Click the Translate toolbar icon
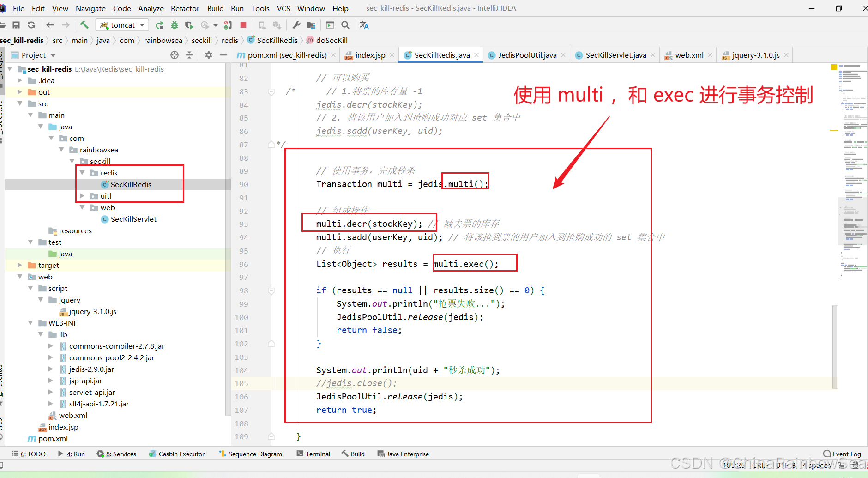The image size is (868, 478). coord(364,25)
